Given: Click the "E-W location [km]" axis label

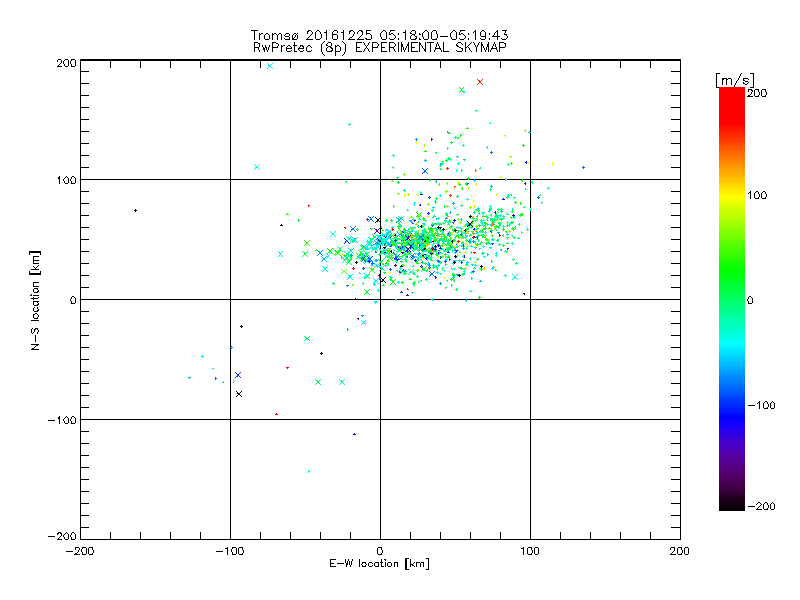Looking at the screenshot, I should tap(379, 563).
